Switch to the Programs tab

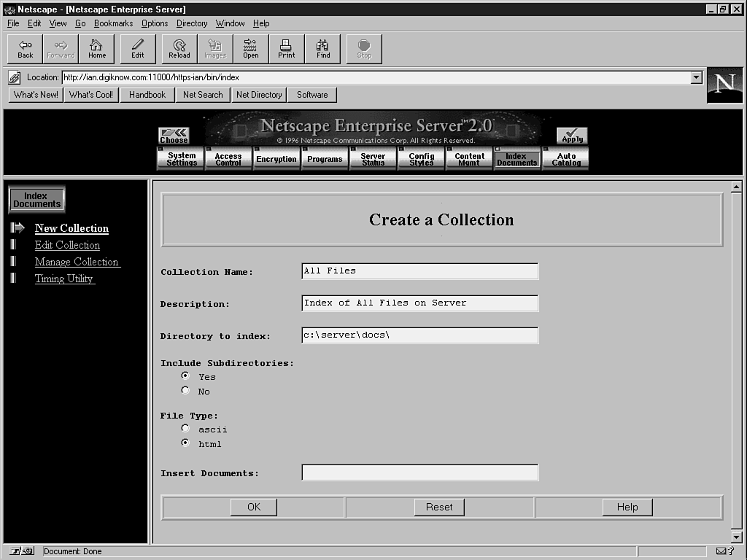click(325, 158)
